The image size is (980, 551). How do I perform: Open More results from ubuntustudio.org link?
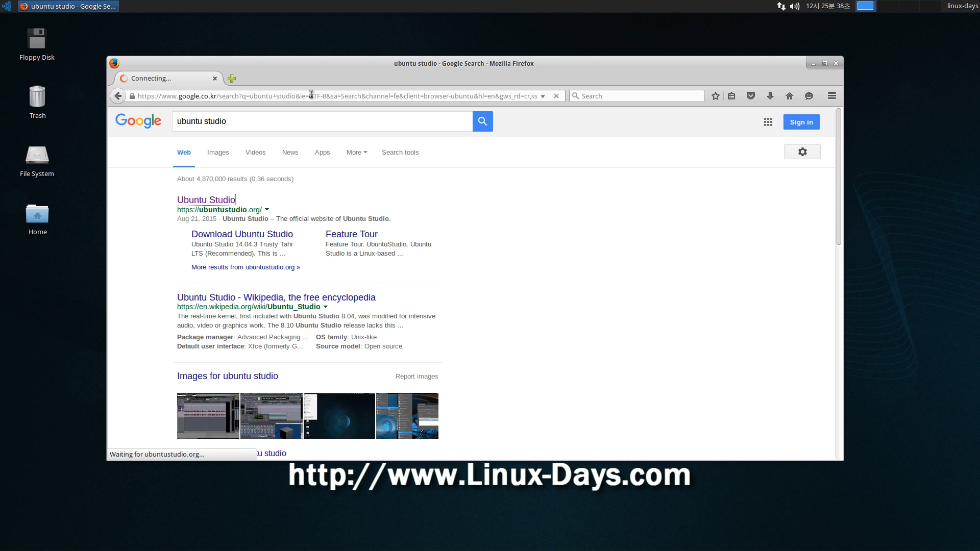coord(246,267)
